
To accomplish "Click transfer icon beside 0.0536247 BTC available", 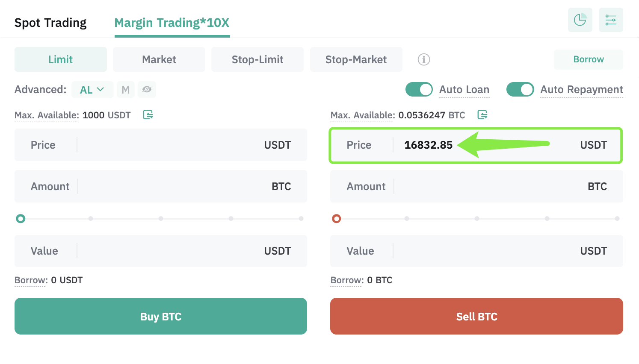I will pyautogui.click(x=482, y=114).
